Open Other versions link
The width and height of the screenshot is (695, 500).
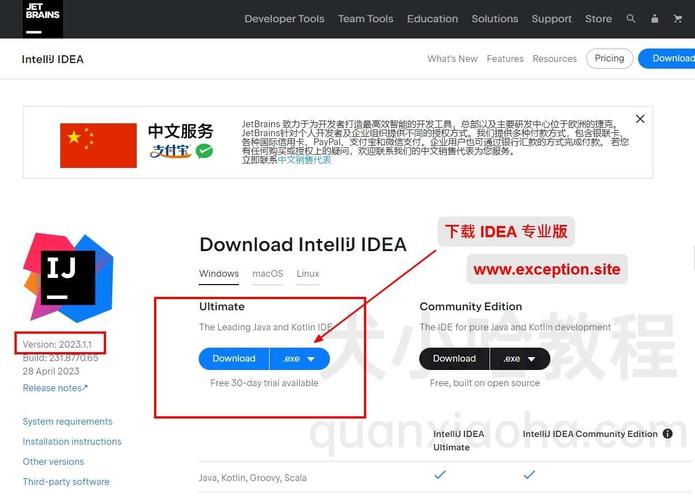[53, 461]
